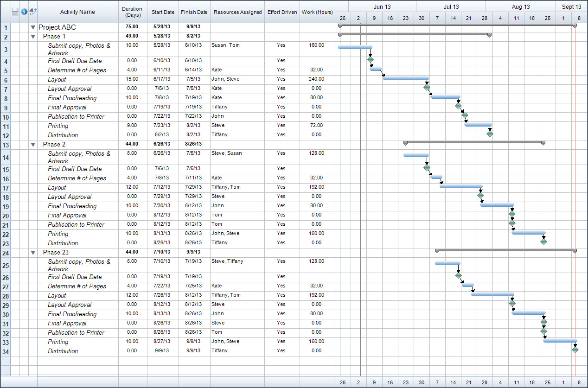Select the row 4 First Draft milestone diamond
The image size is (588, 388).
pyautogui.click(x=370, y=60)
